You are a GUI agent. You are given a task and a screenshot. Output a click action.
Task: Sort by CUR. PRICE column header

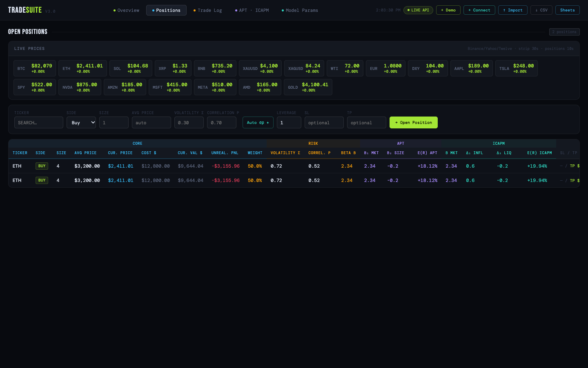(120, 153)
